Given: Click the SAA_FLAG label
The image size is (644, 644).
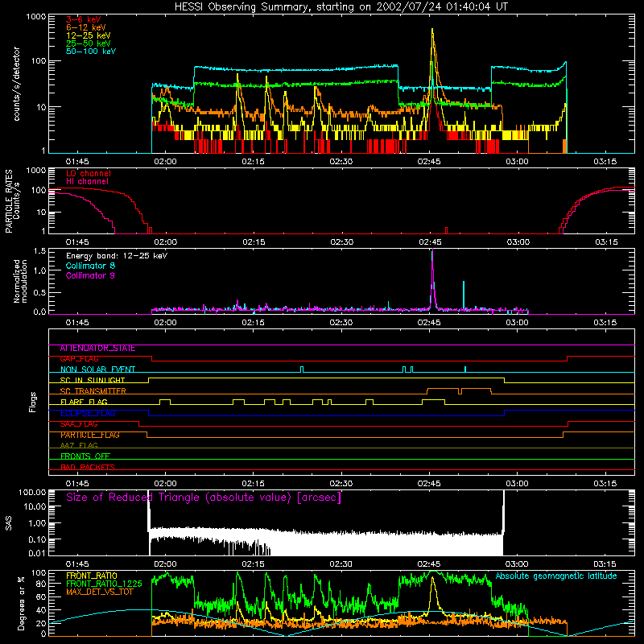Looking at the screenshot, I should tap(79, 424).
